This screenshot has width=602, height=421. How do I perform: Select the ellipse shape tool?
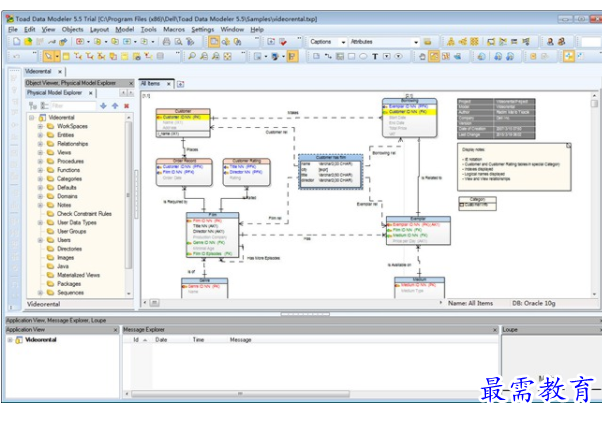(x=363, y=56)
